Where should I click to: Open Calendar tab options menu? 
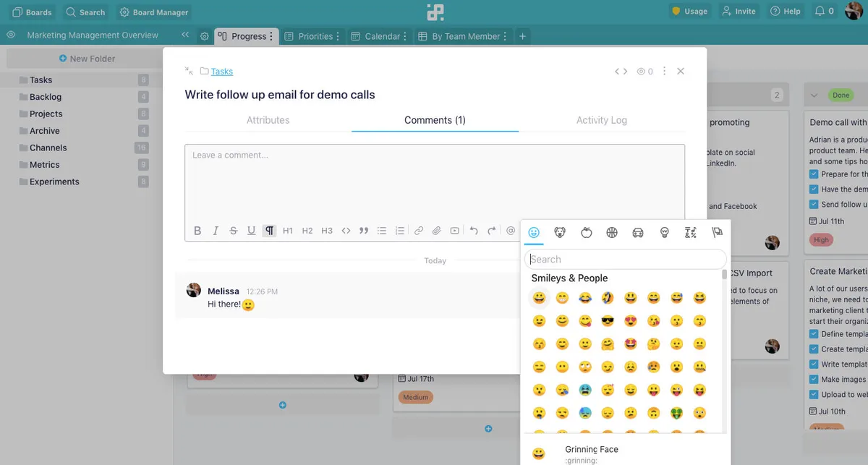[406, 36]
